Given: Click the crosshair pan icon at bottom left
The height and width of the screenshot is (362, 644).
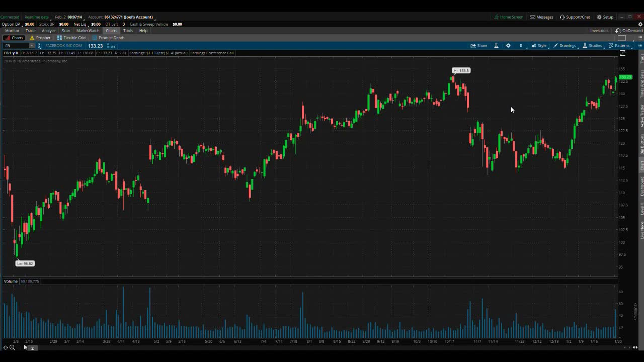Looking at the screenshot, I should [6, 347].
